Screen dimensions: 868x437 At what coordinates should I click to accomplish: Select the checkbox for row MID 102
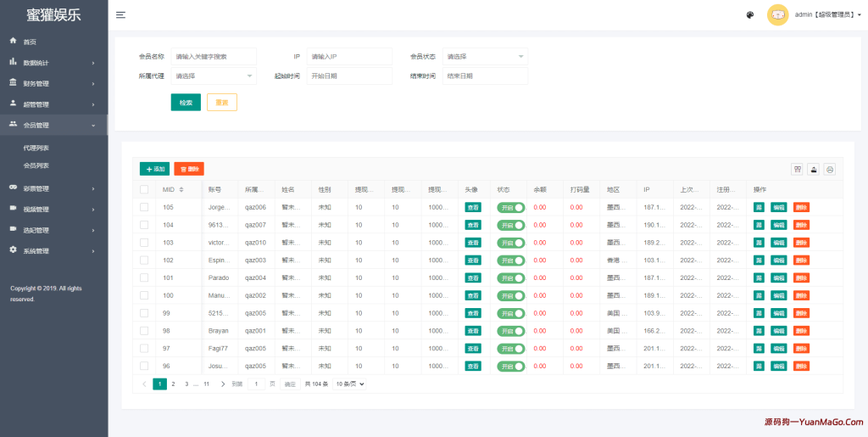(x=144, y=261)
